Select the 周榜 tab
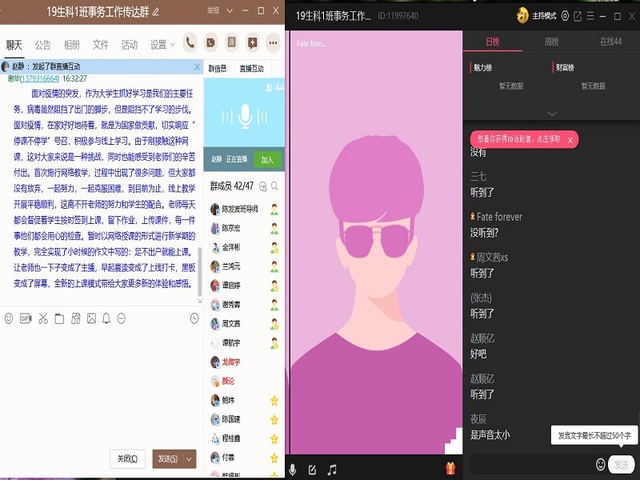 tap(551, 42)
